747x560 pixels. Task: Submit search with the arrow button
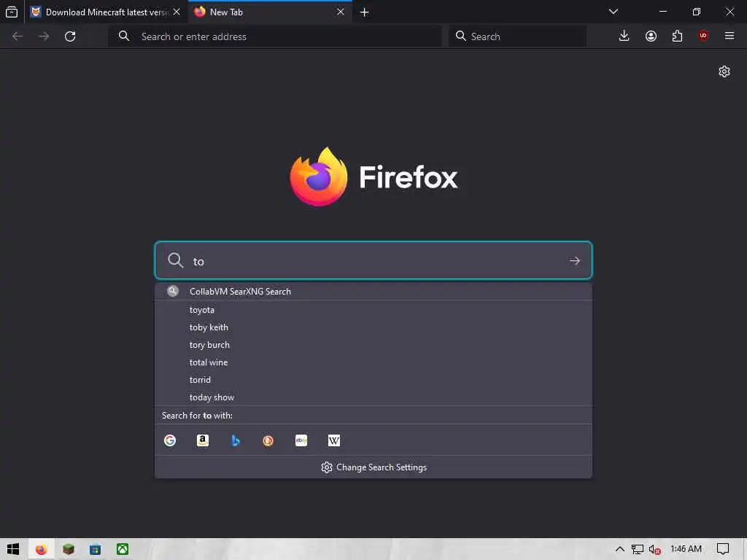tap(575, 260)
